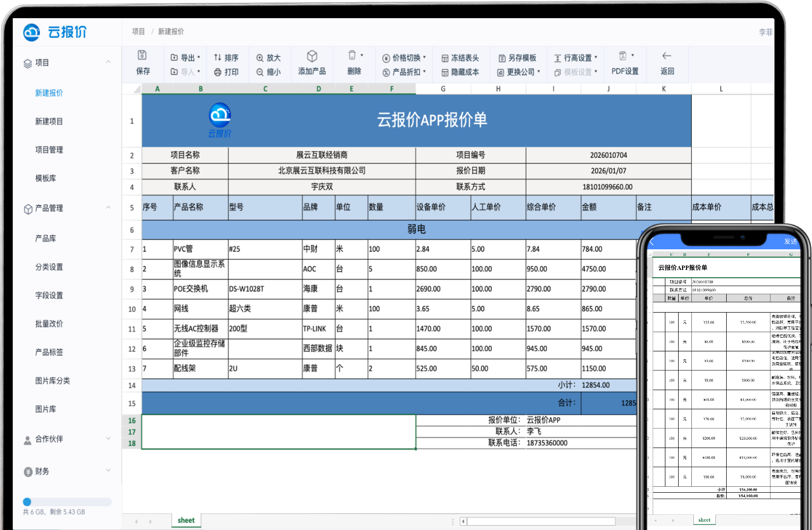Image resolution: width=812 pixels, height=530 pixels.
Task: Click the sheet tab next arrow
Action: (150, 521)
